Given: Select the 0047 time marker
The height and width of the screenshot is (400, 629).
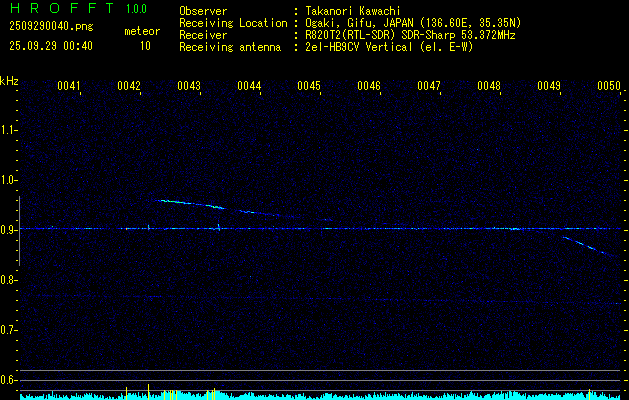Looking at the screenshot, I should point(429,87).
